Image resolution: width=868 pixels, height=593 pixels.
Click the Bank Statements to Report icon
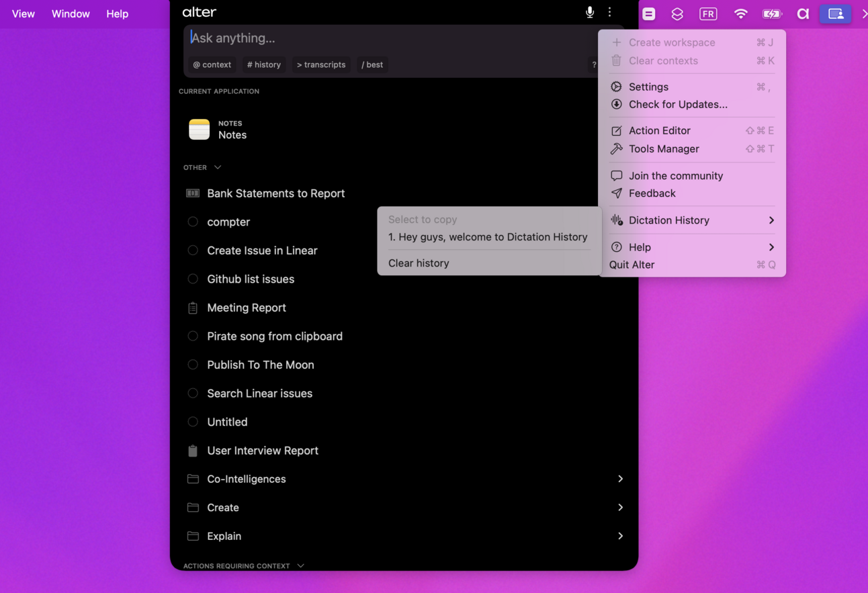(x=193, y=193)
